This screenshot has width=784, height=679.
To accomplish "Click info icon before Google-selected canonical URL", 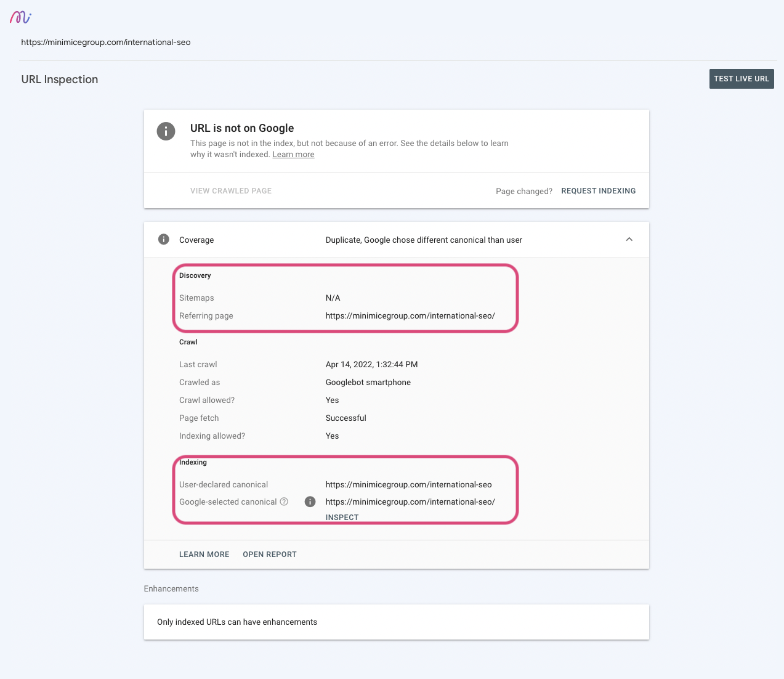I will (310, 502).
